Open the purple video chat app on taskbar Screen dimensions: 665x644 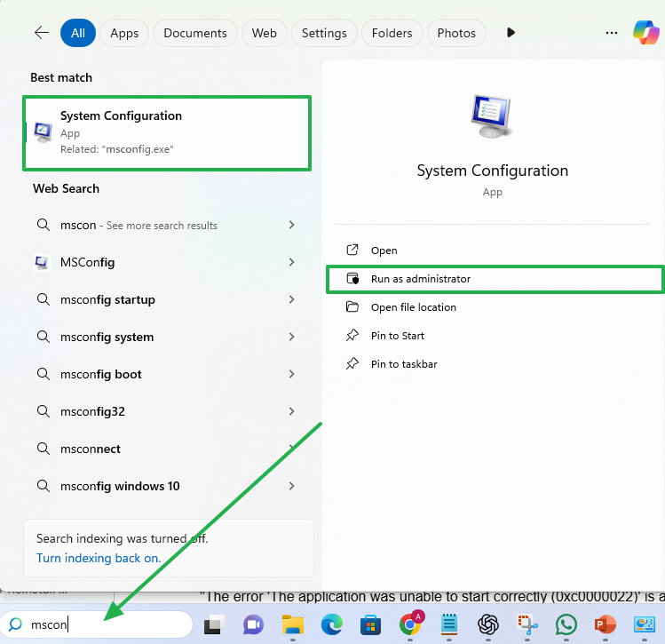[253, 624]
